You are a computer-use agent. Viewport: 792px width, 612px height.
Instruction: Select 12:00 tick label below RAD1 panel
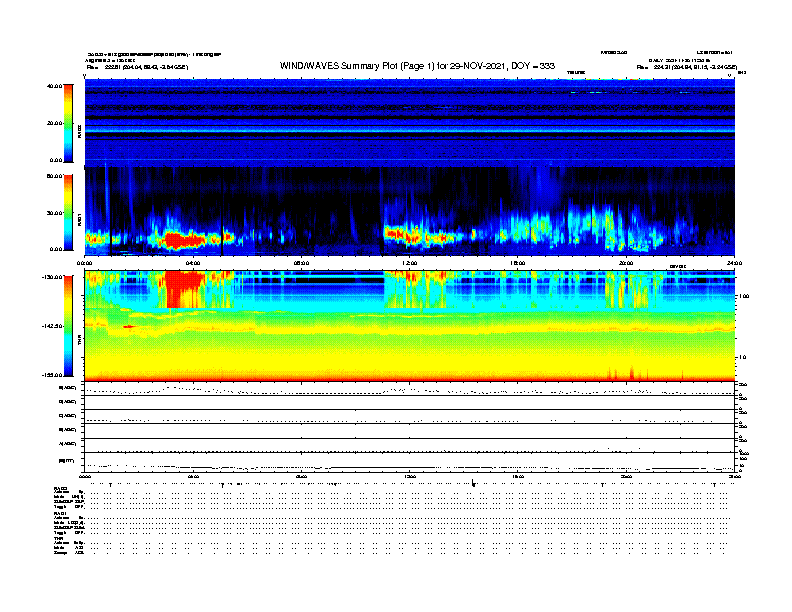pos(408,263)
